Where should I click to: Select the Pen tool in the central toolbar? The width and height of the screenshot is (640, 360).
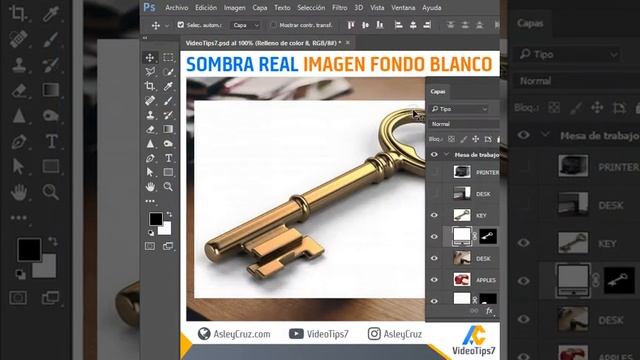[150, 158]
